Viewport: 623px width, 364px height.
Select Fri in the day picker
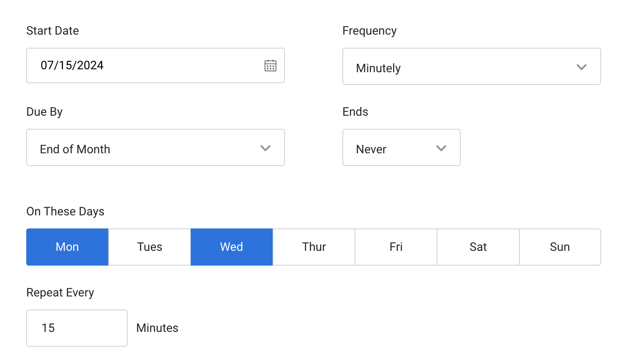pos(396,247)
